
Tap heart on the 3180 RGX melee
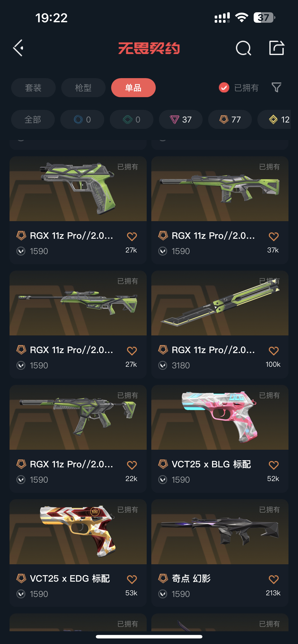click(273, 351)
